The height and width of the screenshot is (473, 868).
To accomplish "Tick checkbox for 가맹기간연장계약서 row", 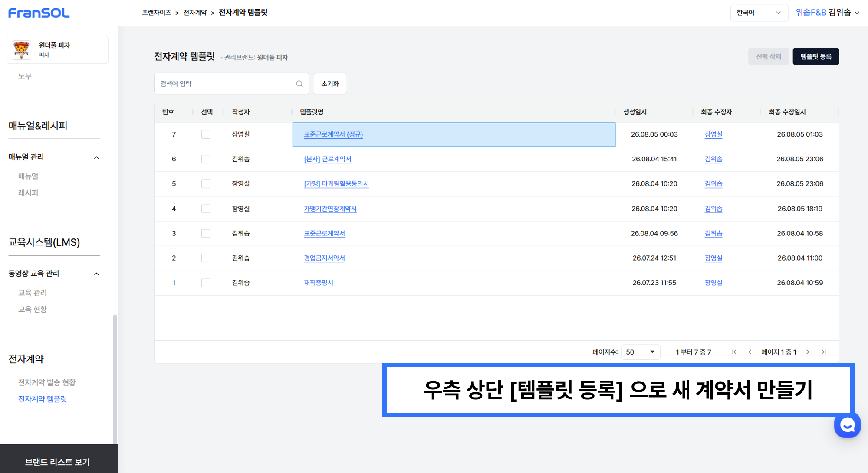I will pos(206,209).
